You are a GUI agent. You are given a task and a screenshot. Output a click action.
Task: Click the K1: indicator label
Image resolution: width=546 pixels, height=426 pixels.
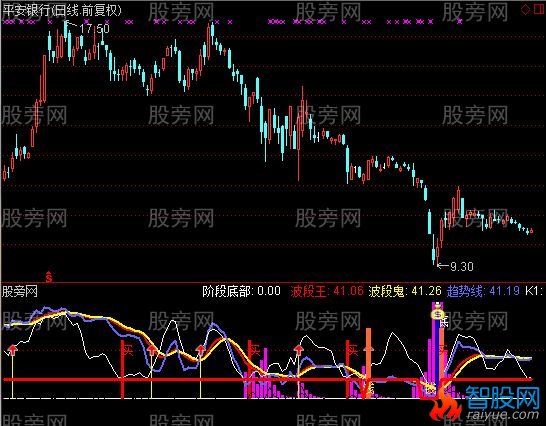(x=534, y=291)
